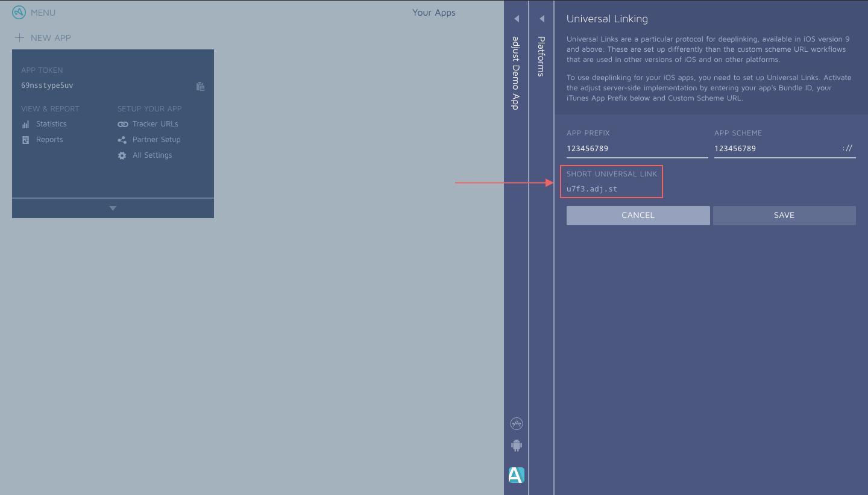The image size is (868, 495).
Task: Open Reports using the report icon
Action: pyautogui.click(x=25, y=139)
